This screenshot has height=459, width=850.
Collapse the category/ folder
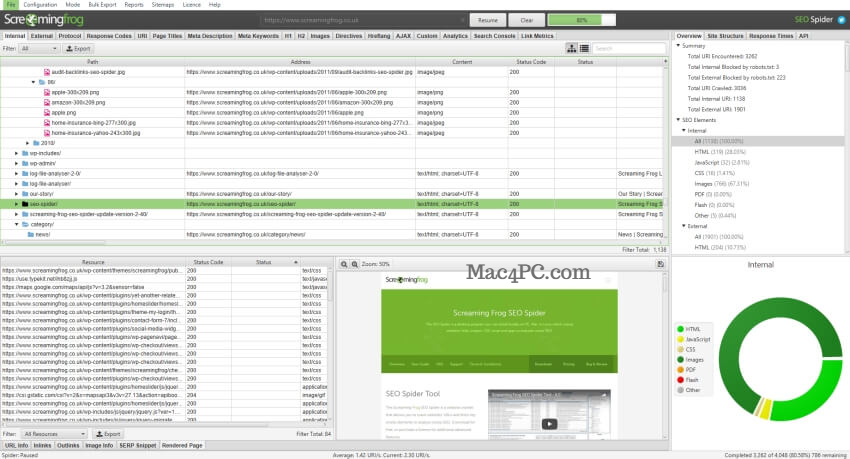[16, 224]
